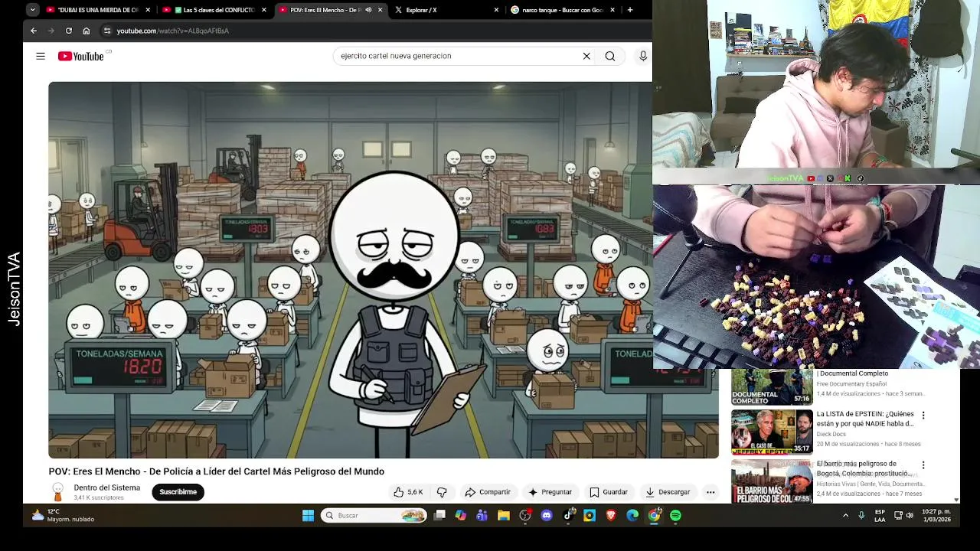Switch input language ESP LAA indicator
The width and height of the screenshot is (980, 551).
pyautogui.click(x=880, y=516)
